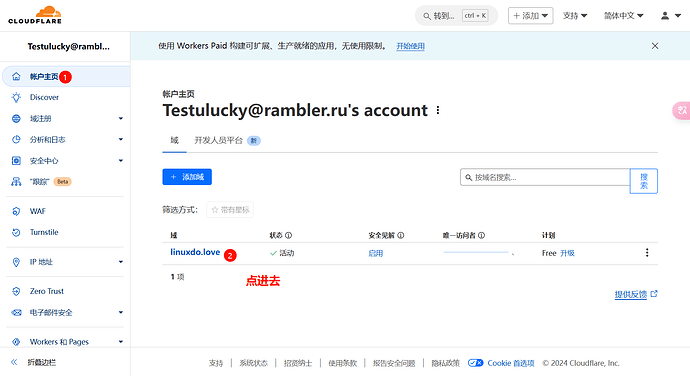The image size is (690, 376).
Task: Click the IP addresses pin icon
Action: click(x=16, y=262)
